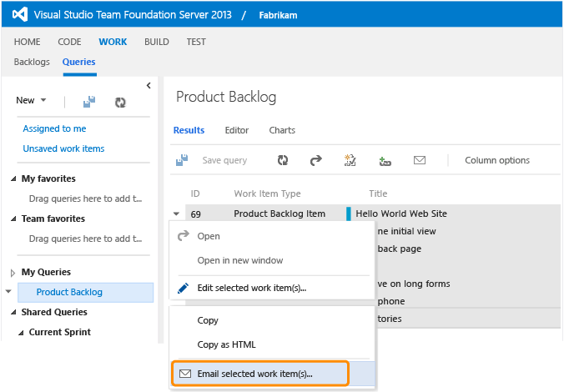564x392 pixels.
Task: Click the save-all queries icon in left pane
Action: (x=89, y=102)
